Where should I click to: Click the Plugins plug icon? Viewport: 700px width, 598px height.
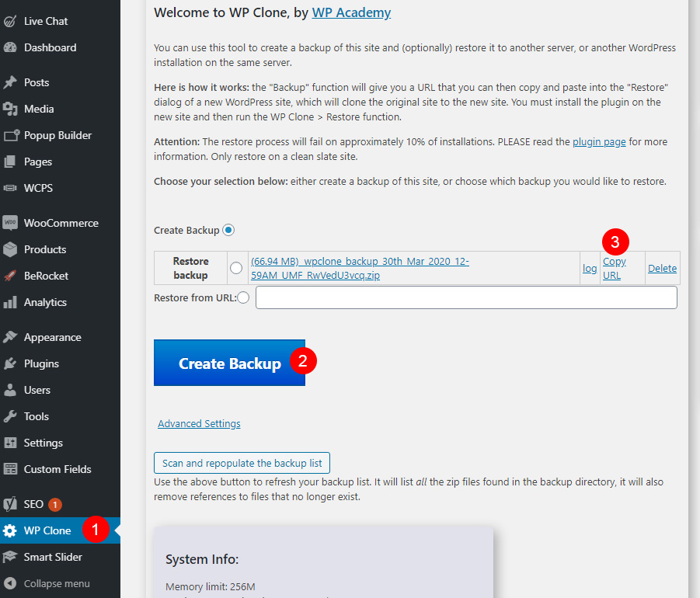[10, 363]
